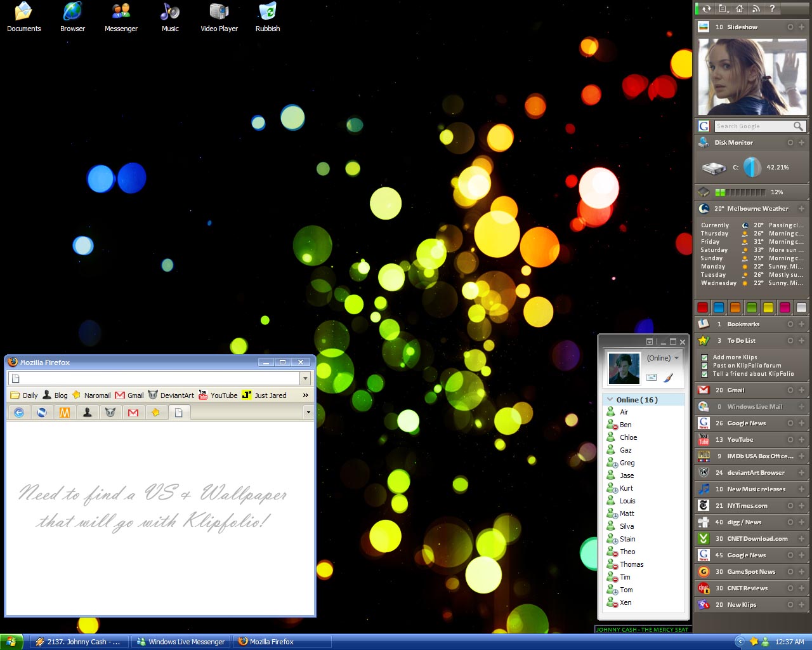812x650 pixels.
Task: Click the Disk Monitor Klip icon
Action: (704, 142)
